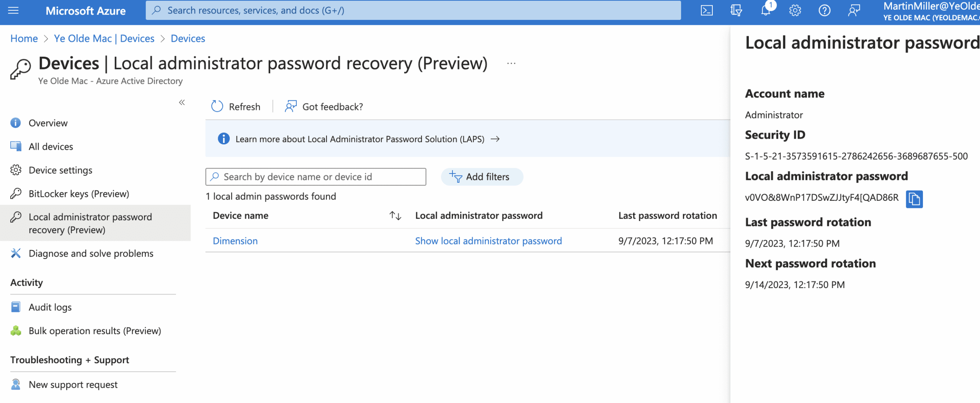
Task: Click the device name search field
Action: click(x=315, y=177)
